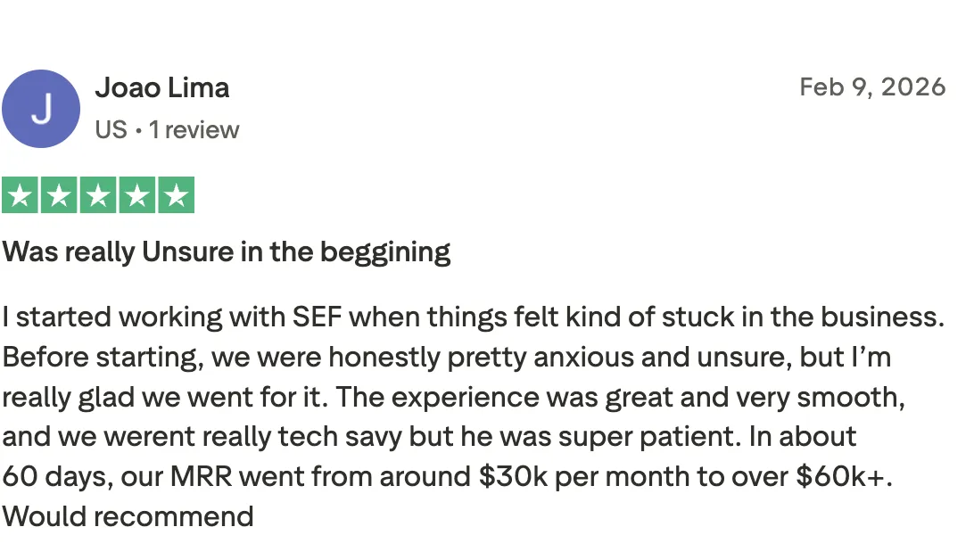Click the purple J avatar circle
Viewport: 974px width, 560px height.
click(x=41, y=109)
